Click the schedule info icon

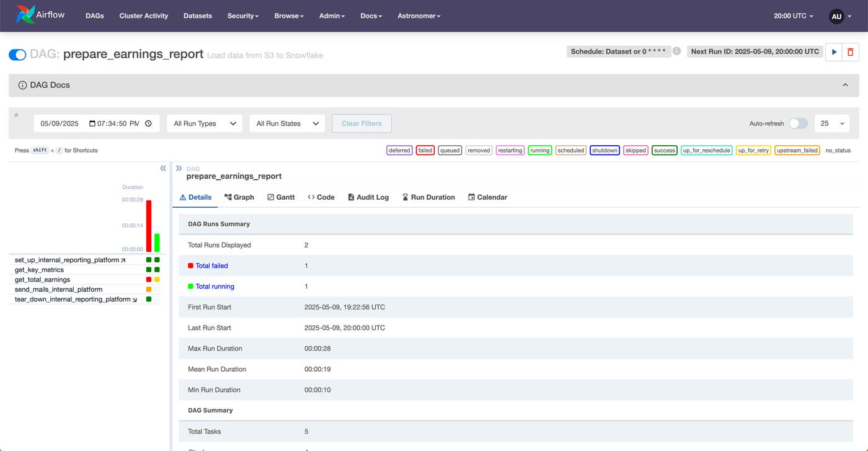pyautogui.click(x=677, y=51)
